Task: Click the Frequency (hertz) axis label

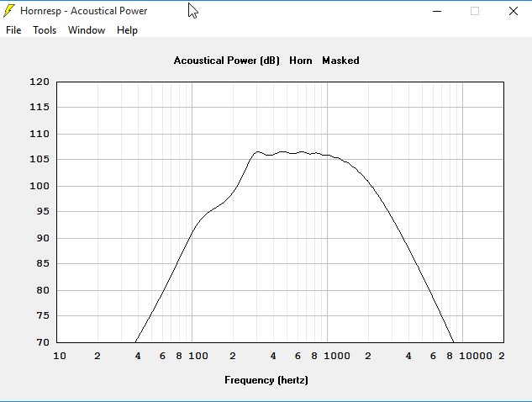Action: 266,380
